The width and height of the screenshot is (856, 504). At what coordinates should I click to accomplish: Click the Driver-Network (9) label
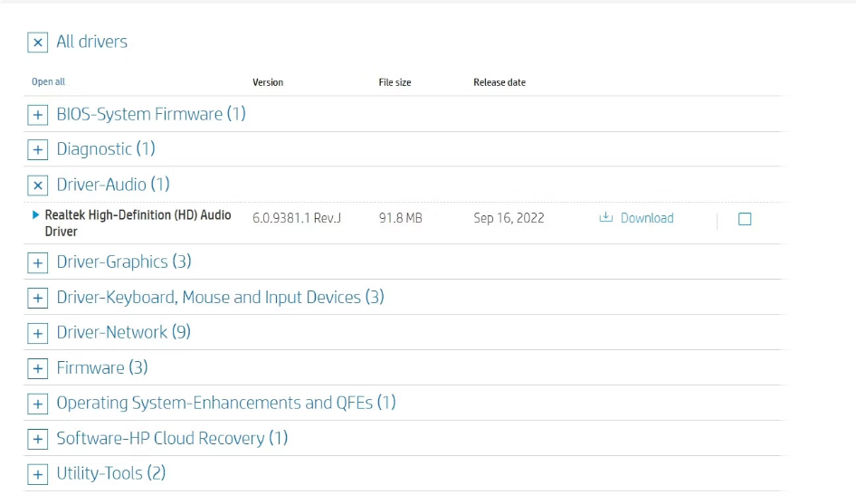[x=123, y=332]
